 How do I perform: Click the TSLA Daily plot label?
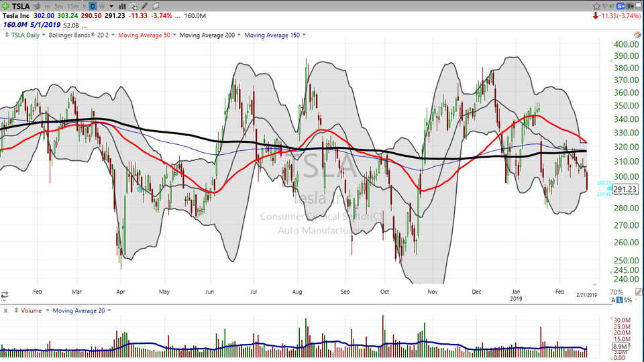pyautogui.click(x=25, y=35)
